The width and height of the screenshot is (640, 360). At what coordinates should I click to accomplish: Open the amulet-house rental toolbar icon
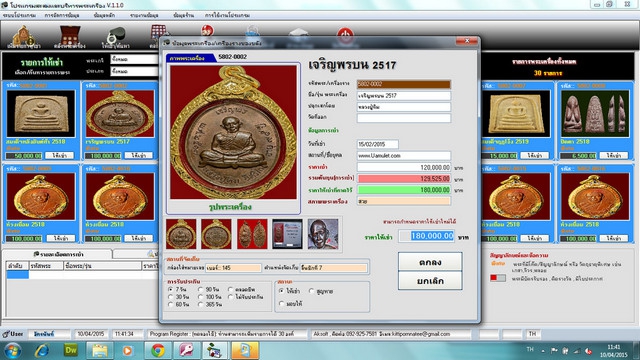23,36
